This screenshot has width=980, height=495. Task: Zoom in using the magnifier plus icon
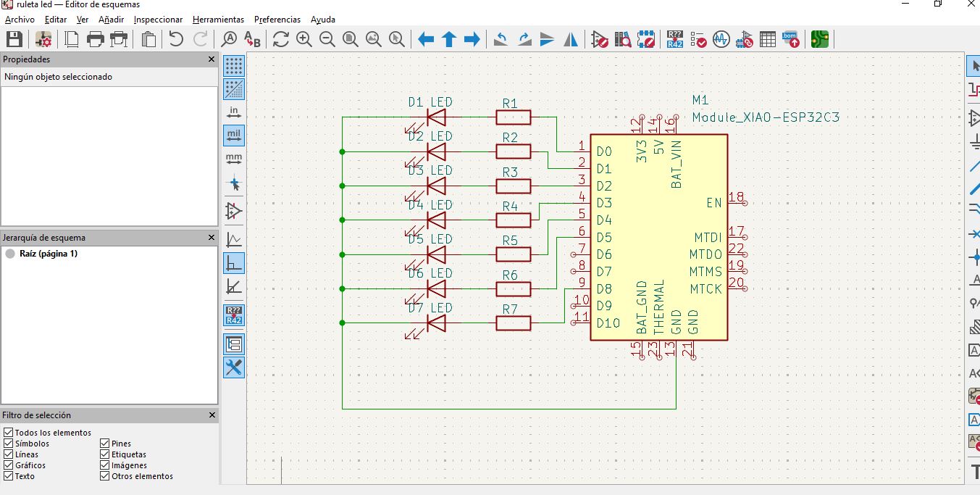(304, 39)
